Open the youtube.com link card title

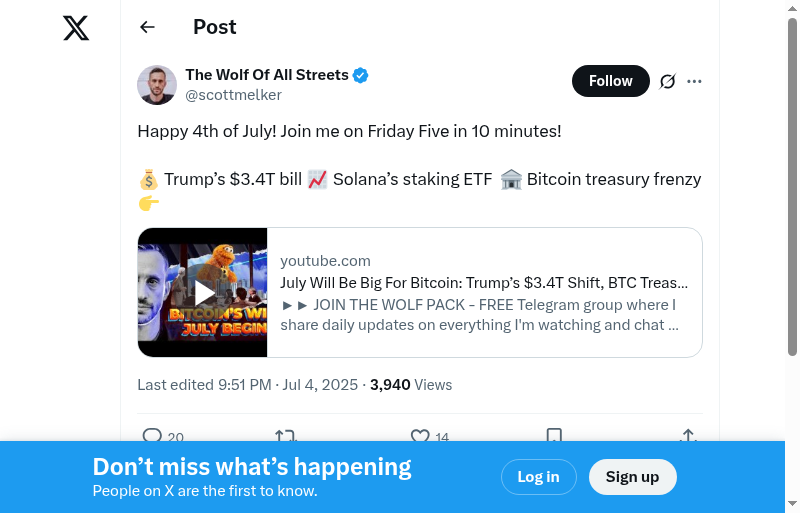[484, 283]
